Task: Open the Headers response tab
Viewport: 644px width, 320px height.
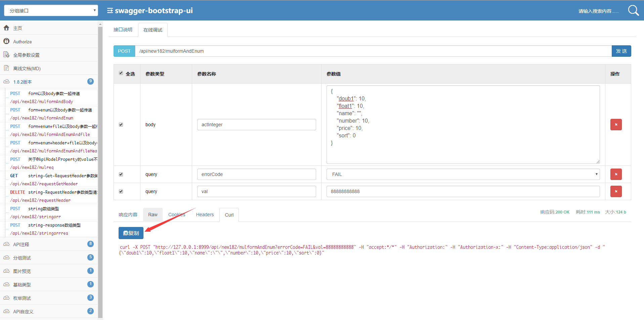Action: [x=205, y=215]
